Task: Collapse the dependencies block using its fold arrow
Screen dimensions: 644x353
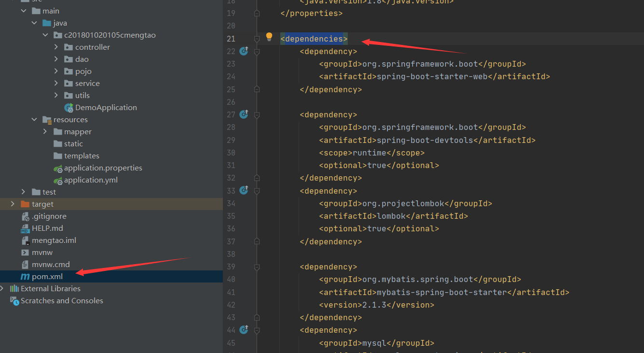Action: (257, 39)
